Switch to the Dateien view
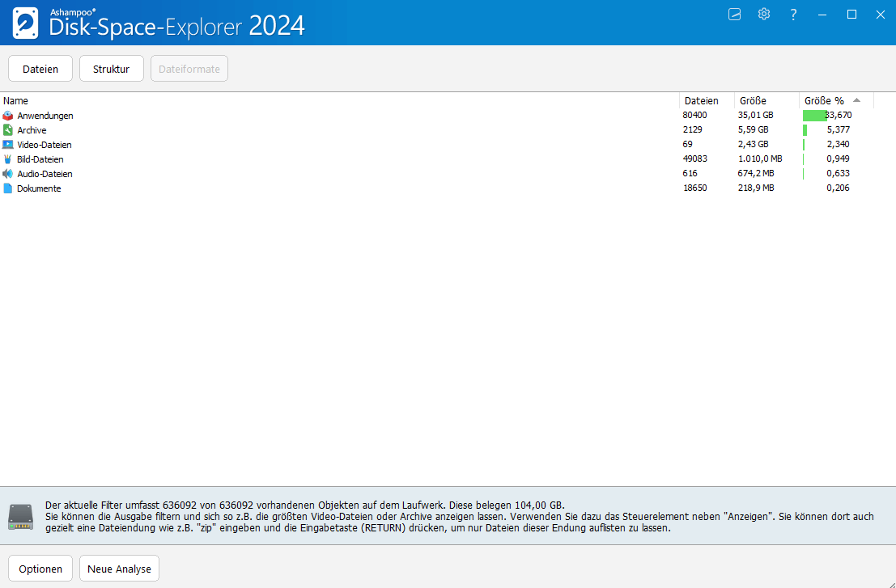The image size is (896, 588). pos(40,69)
